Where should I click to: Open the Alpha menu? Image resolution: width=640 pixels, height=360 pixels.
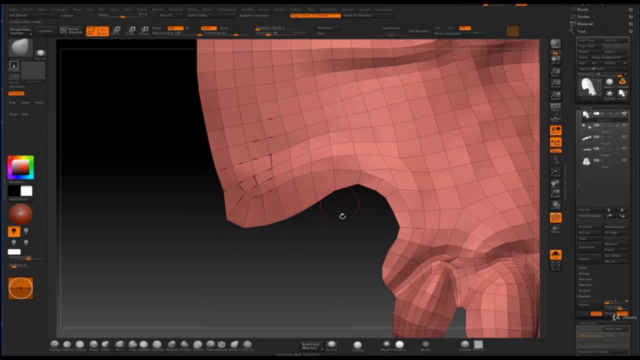pos(13,9)
